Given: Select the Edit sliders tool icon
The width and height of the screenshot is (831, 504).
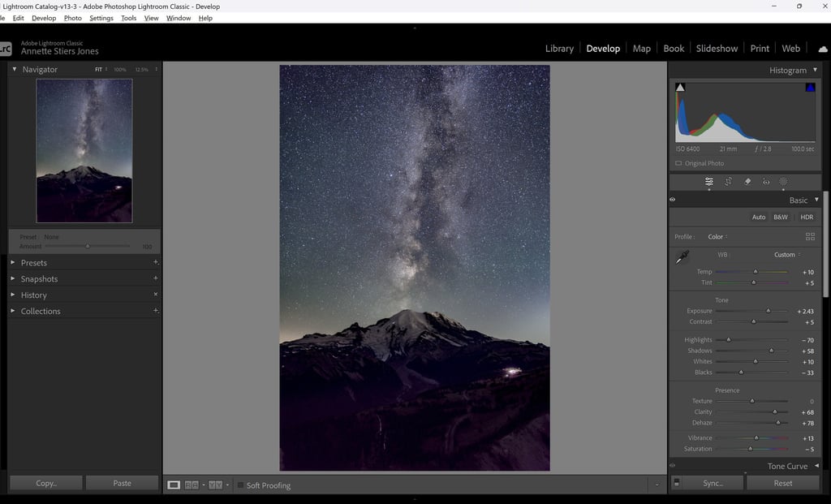Looking at the screenshot, I should [x=709, y=181].
